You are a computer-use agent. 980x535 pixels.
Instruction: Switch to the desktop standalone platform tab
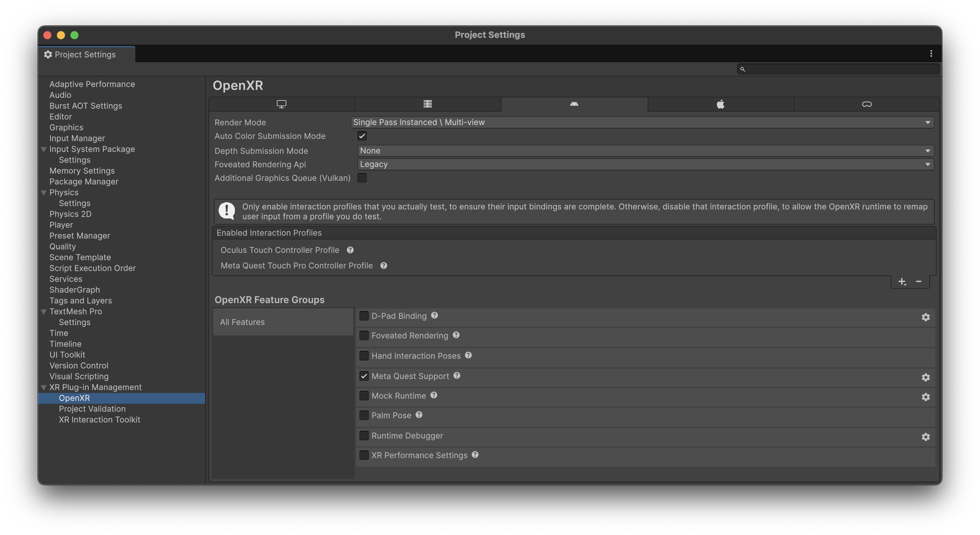click(x=281, y=104)
